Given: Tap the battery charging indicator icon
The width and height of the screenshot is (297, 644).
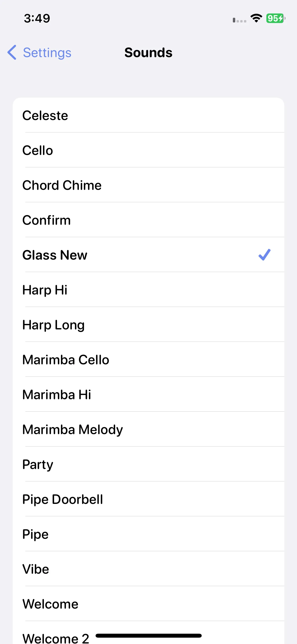Looking at the screenshot, I should pyautogui.click(x=276, y=18).
